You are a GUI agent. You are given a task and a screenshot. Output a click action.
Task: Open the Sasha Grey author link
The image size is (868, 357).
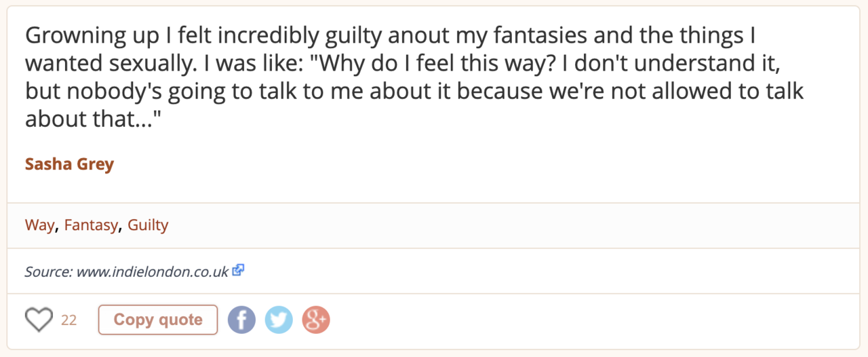click(69, 164)
